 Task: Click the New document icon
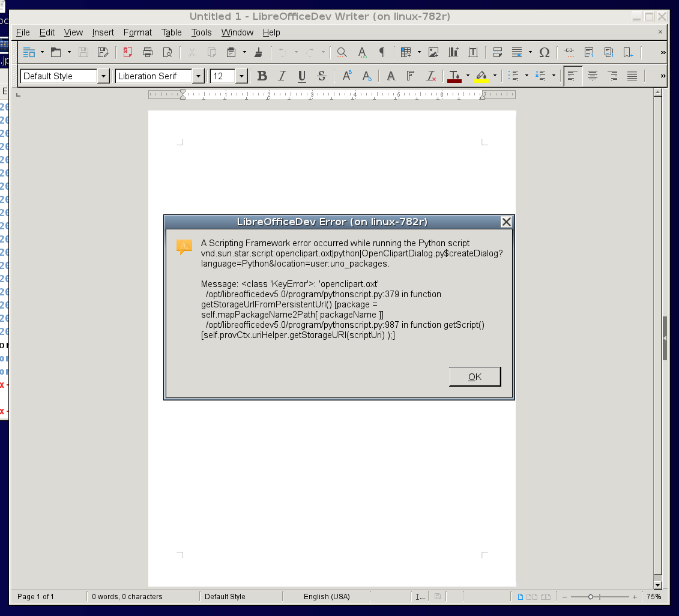[29, 52]
